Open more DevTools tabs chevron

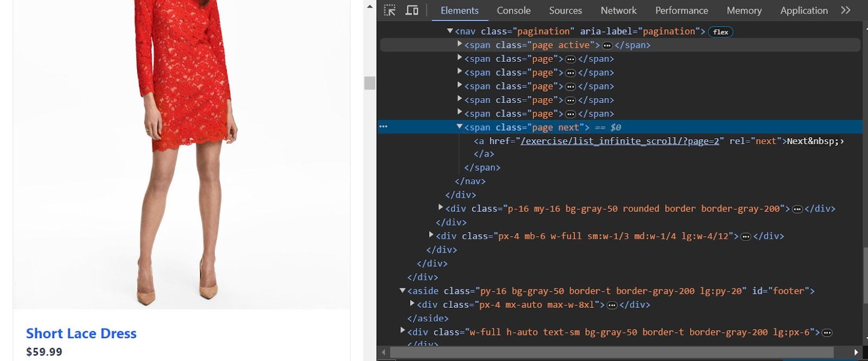(845, 10)
